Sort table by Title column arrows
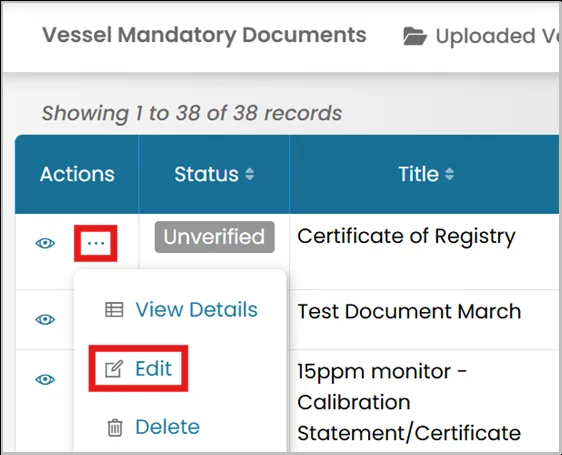Image resolution: width=562 pixels, height=455 pixels. pos(449,174)
